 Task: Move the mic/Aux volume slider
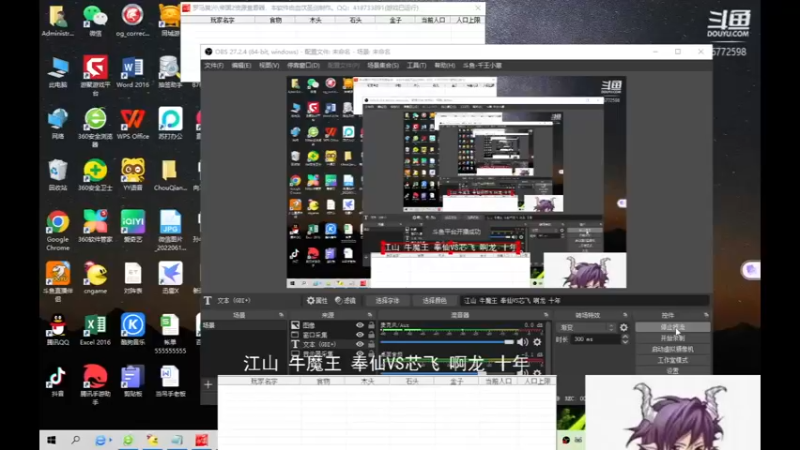[509, 342]
